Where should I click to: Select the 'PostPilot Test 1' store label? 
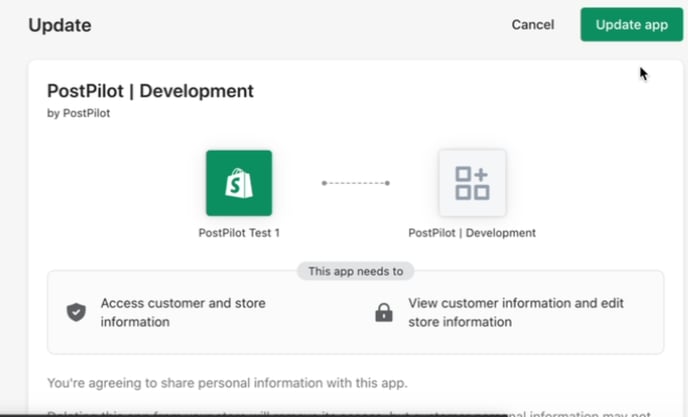(239, 233)
